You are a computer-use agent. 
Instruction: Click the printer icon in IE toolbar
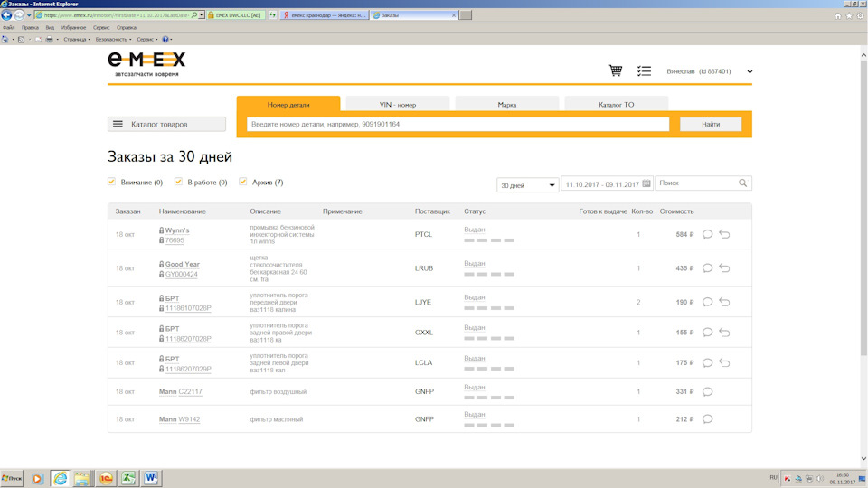tap(49, 39)
